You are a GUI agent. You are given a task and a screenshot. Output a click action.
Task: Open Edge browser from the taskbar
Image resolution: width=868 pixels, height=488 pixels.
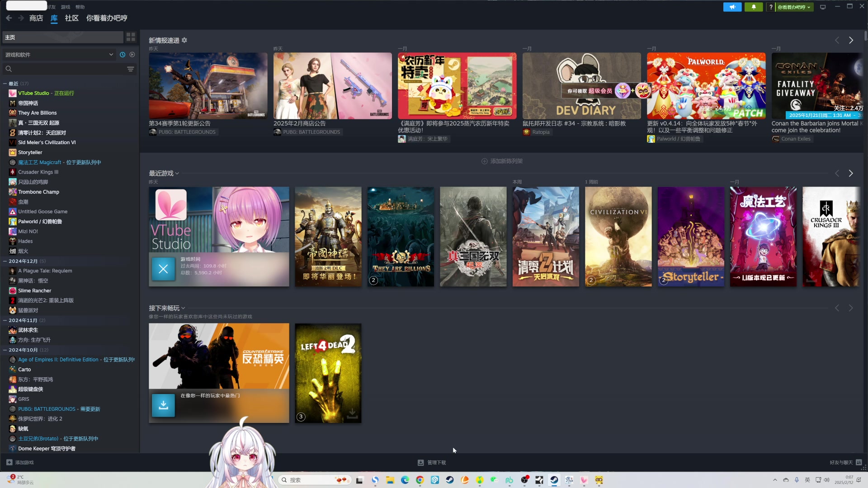point(405,480)
